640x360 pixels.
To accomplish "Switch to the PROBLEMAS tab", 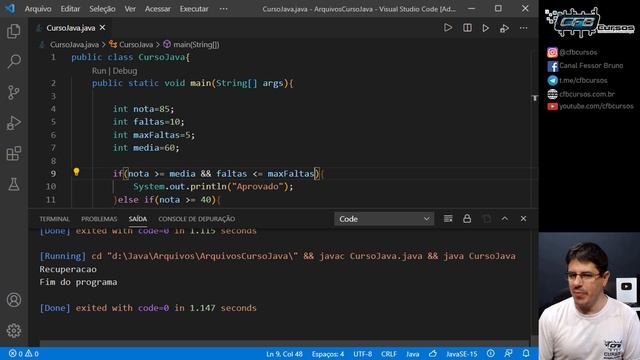I will [99, 219].
